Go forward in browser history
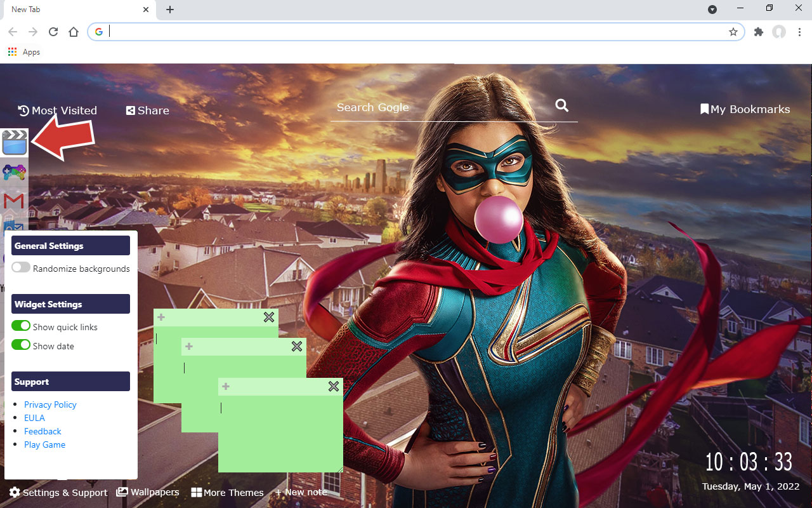This screenshot has width=812, height=508. point(33,32)
